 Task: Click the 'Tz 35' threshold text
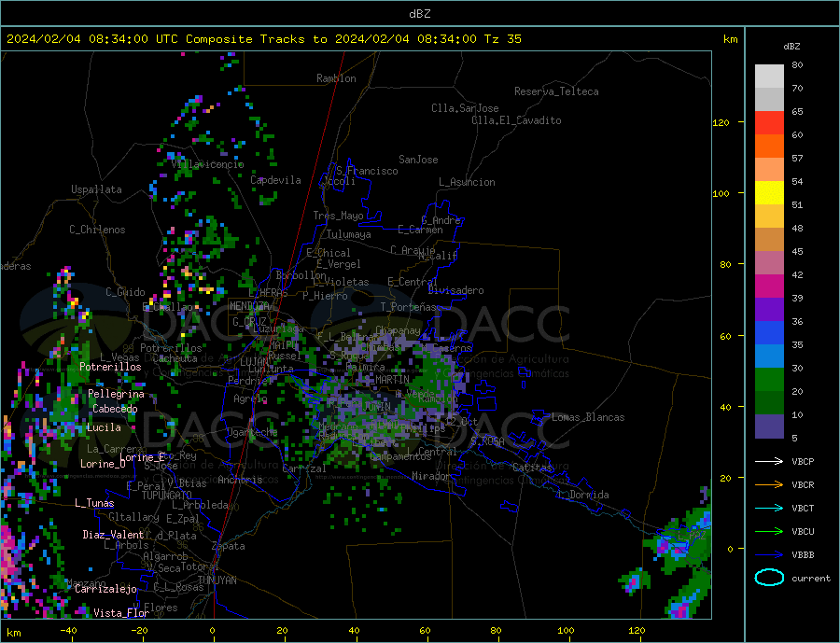(x=502, y=39)
